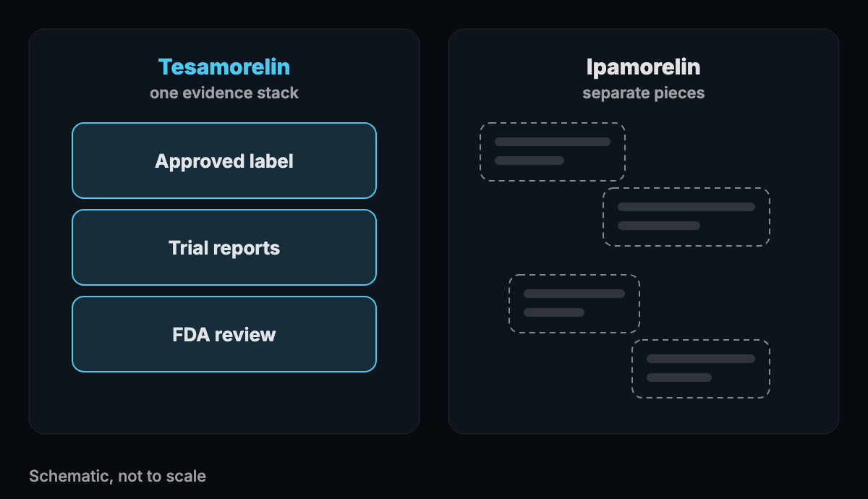Click the 'Schematic, not to scale' caption
This screenshot has height=499, width=868.
[x=117, y=476]
